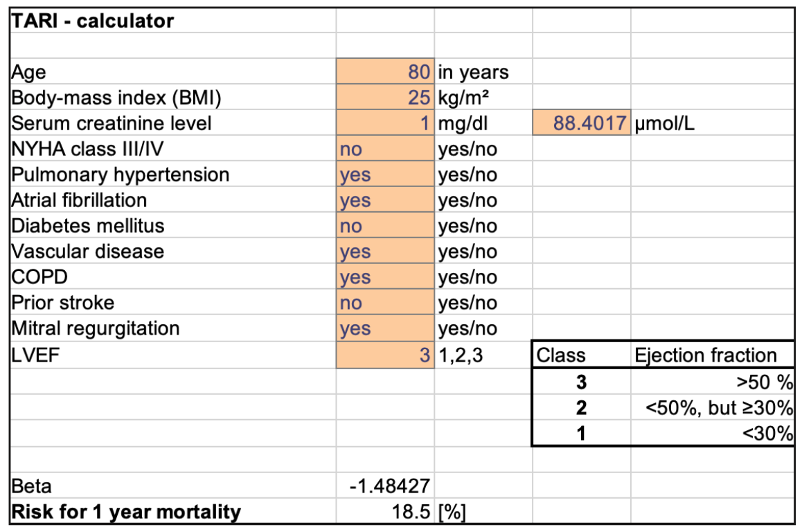Select the BMI input cell showing 25
The height and width of the screenshot is (532, 802).
pos(385,98)
